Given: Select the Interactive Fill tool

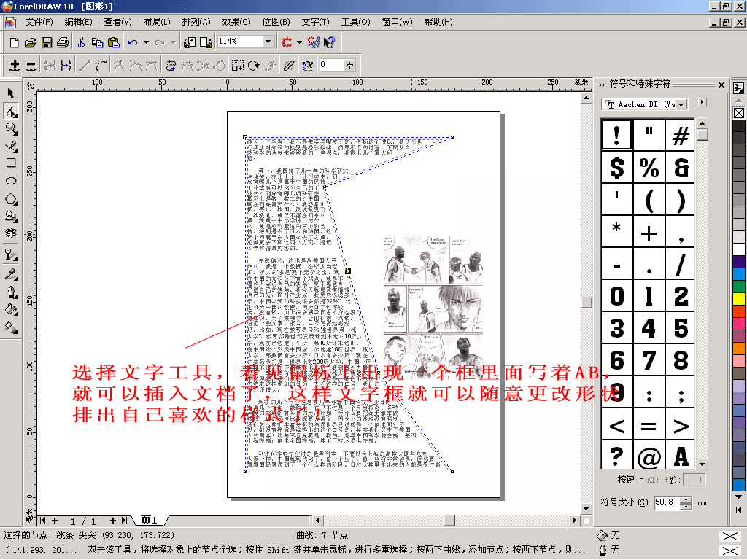Looking at the screenshot, I should tap(11, 327).
